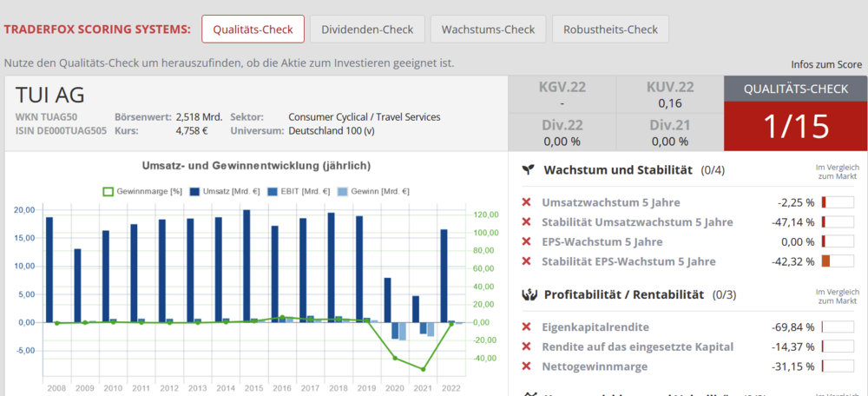Click the -42,32 % EPS stability value
The width and height of the screenshot is (868, 396).
(792, 261)
